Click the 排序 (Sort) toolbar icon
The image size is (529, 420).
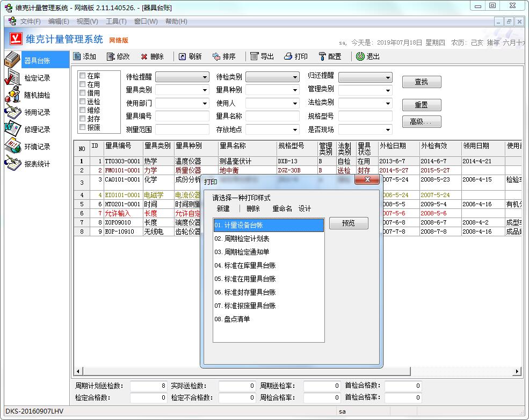point(216,56)
